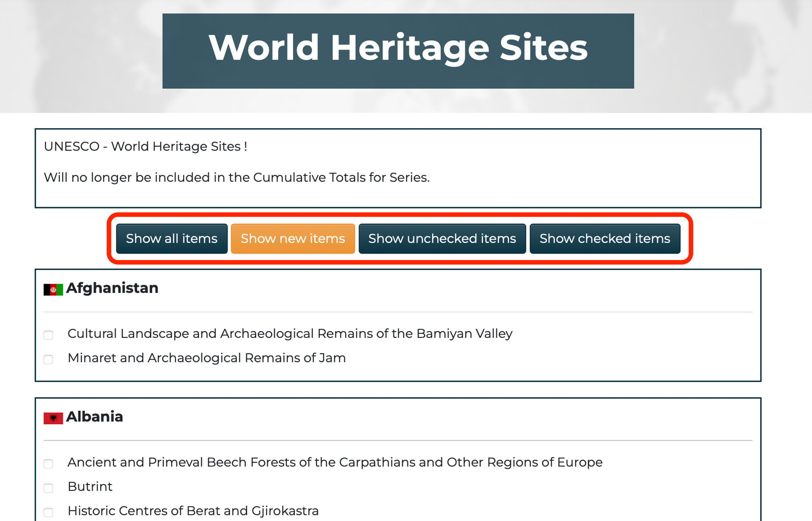Click the Butrint site label
812x521 pixels.
tap(90, 486)
